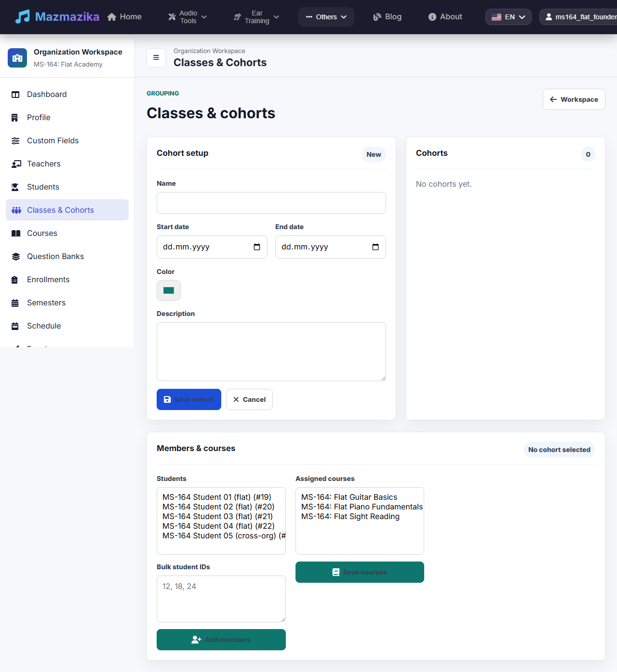
Task: Open the Dashboard sidebar page
Action: point(67,95)
